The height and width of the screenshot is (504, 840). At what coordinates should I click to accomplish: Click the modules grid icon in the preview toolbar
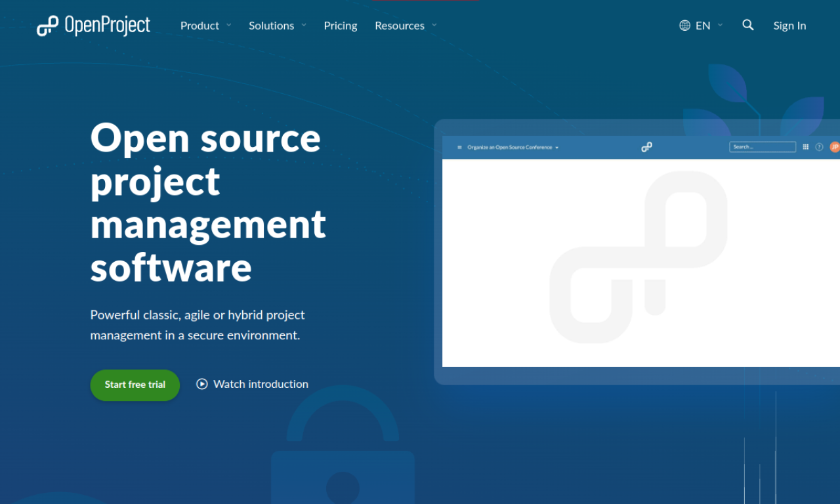pos(805,146)
